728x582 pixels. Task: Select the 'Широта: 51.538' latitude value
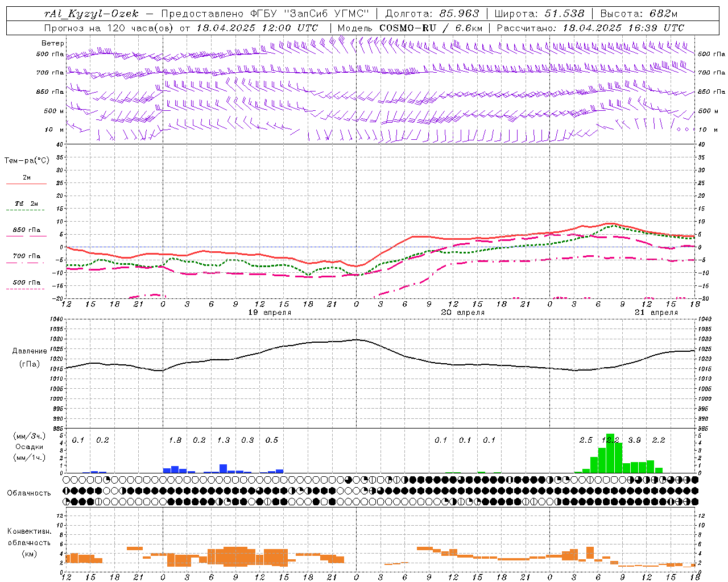click(x=539, y=14)
